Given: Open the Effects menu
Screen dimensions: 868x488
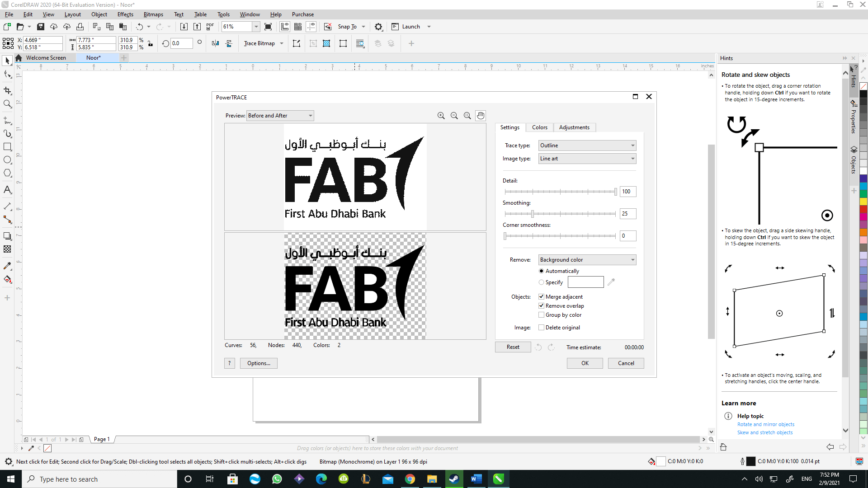Looking at the screenshot, I should (x=125, y=14).
